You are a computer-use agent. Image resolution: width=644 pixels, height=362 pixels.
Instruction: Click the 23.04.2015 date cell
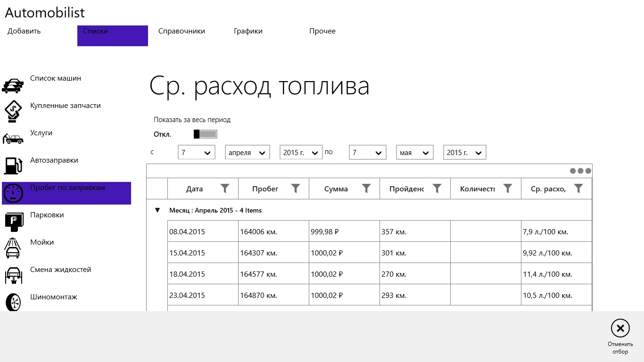(x=203, y=295)
